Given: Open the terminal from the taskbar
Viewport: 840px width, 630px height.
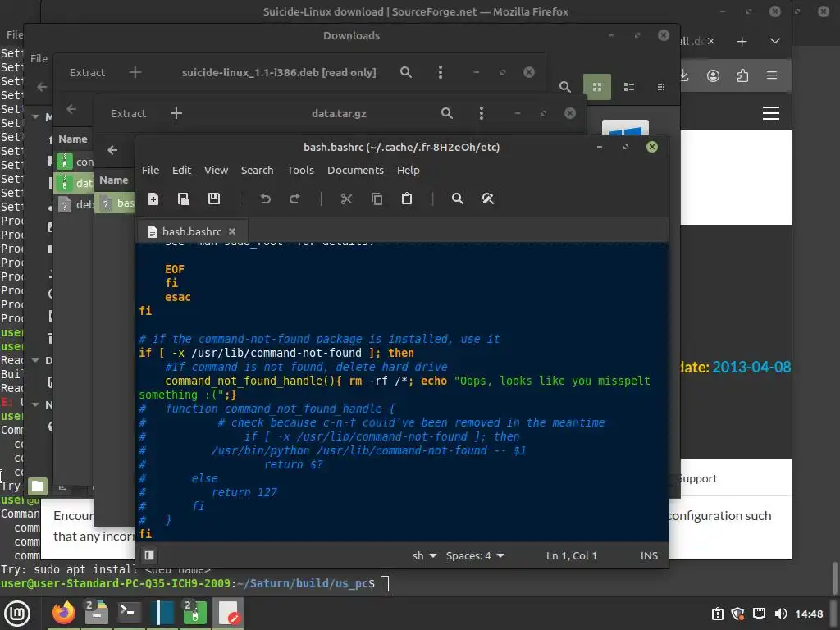Looking at the screenshot, I should pyautogui.click(x=129, y=612).
